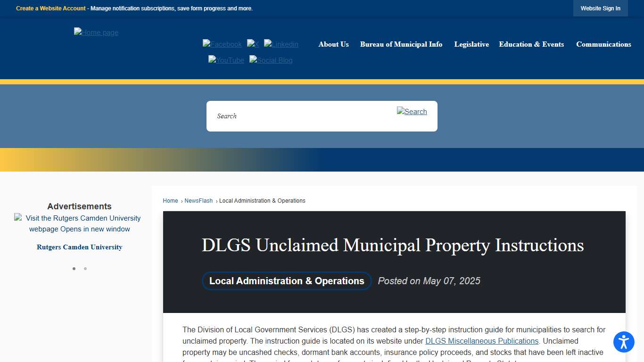Open the LinkedIn profile icon

281,44
